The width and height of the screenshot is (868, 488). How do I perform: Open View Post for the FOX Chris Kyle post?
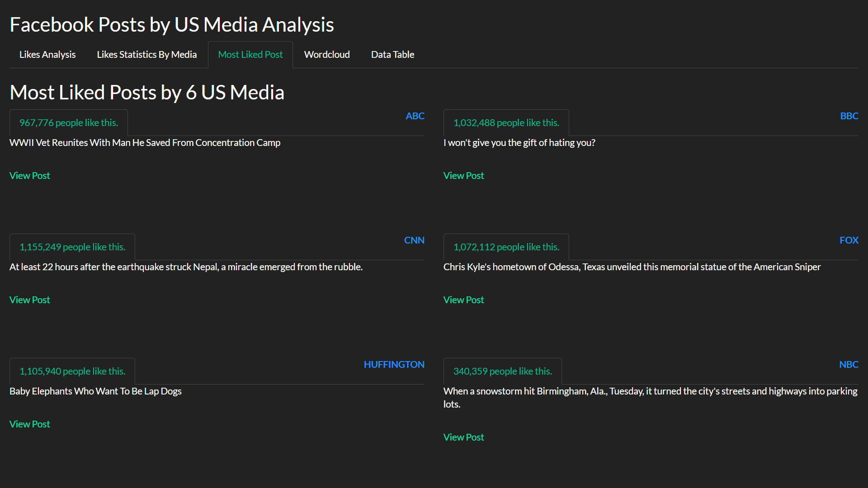pos(463,300)
